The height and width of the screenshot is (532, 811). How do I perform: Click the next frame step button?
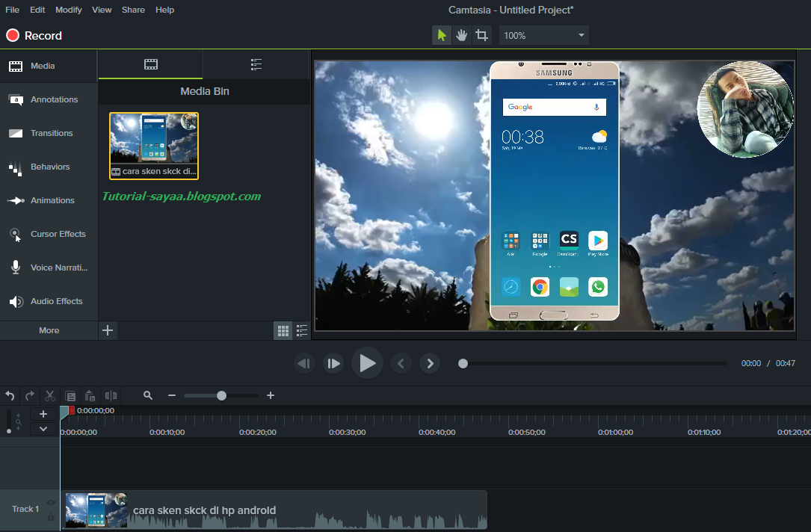333,363
